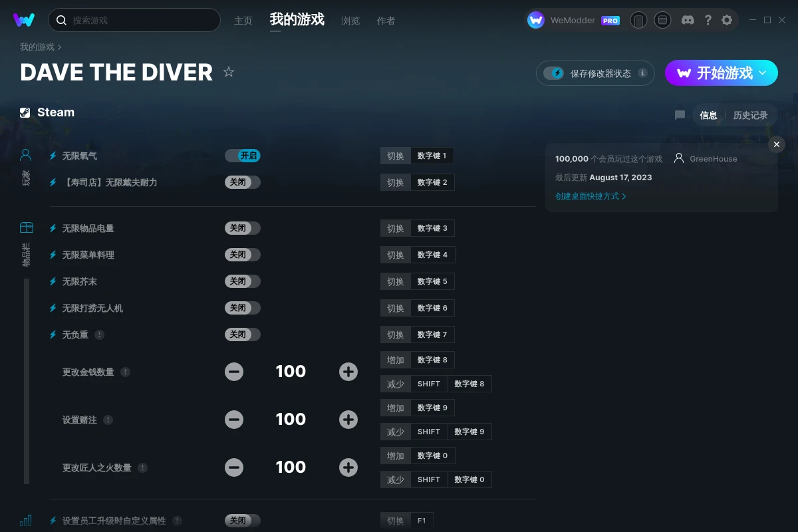Select the Player category icon in sidebar

point(26,156)
